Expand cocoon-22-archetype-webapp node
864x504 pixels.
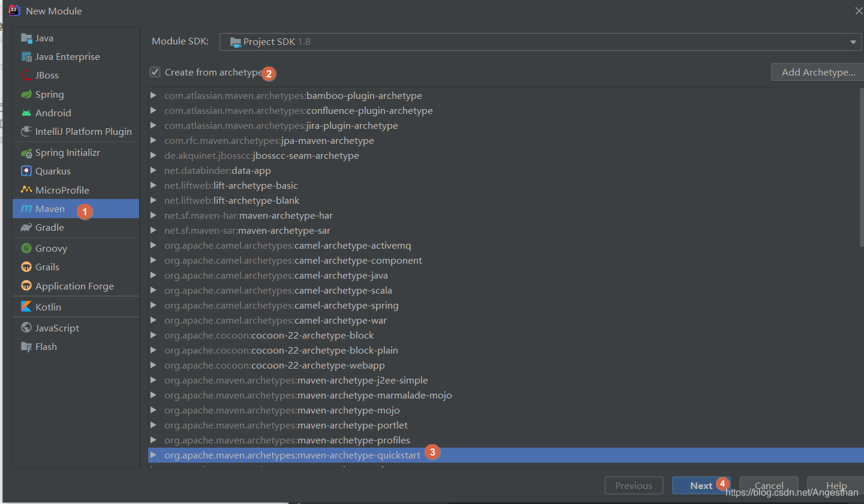[153, 365]
